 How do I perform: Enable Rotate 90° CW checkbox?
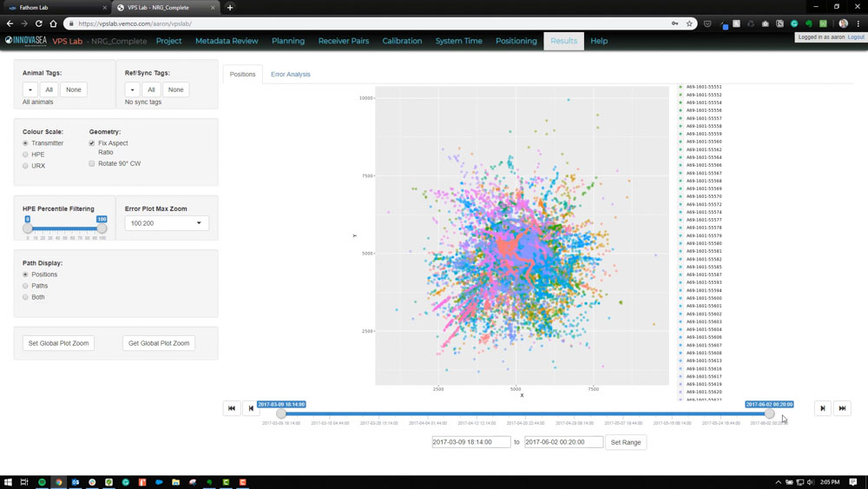point(92,163)
